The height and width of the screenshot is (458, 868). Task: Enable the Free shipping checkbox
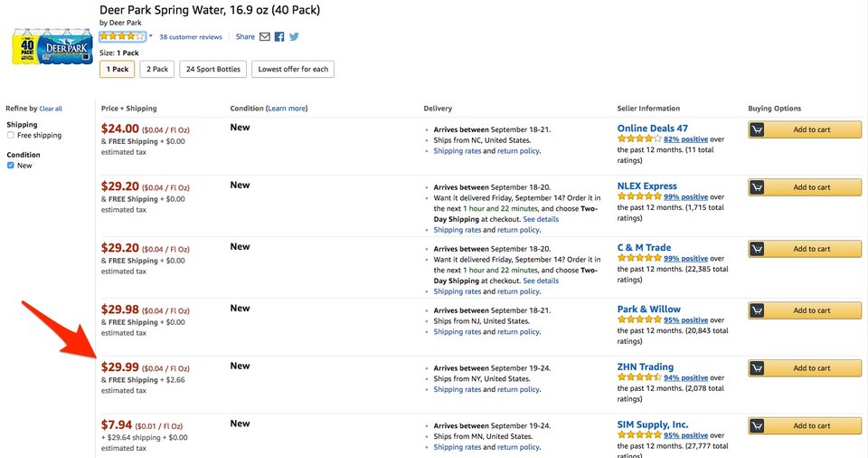(11, 135)
